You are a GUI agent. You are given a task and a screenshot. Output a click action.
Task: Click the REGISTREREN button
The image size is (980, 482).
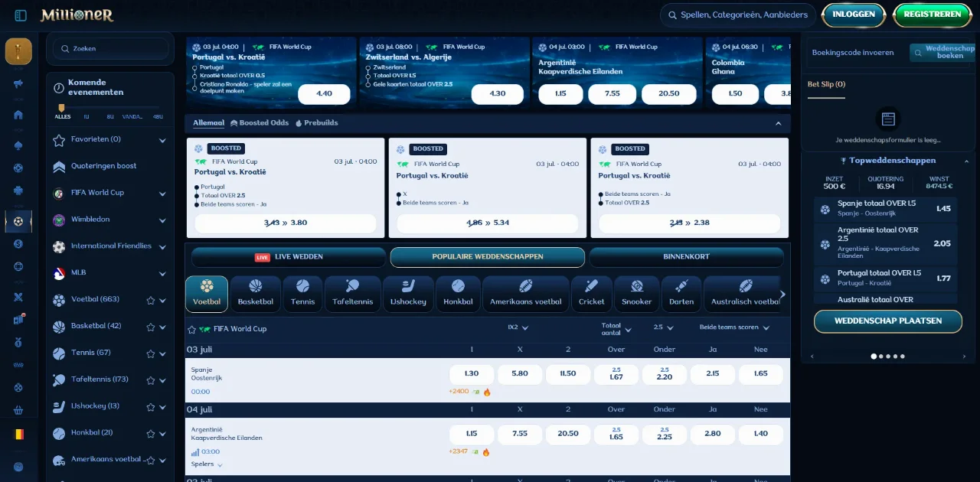[932, 15]
